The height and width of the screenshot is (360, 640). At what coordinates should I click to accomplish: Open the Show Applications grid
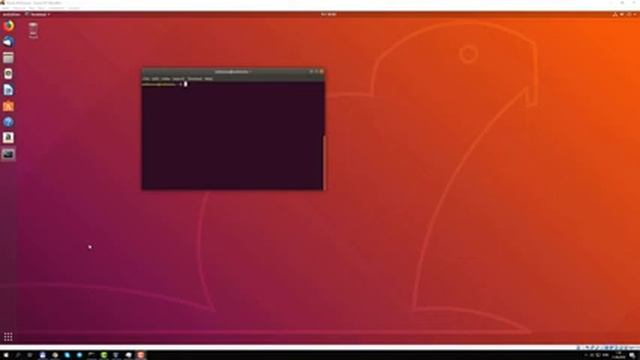click(x=8, y=337)
